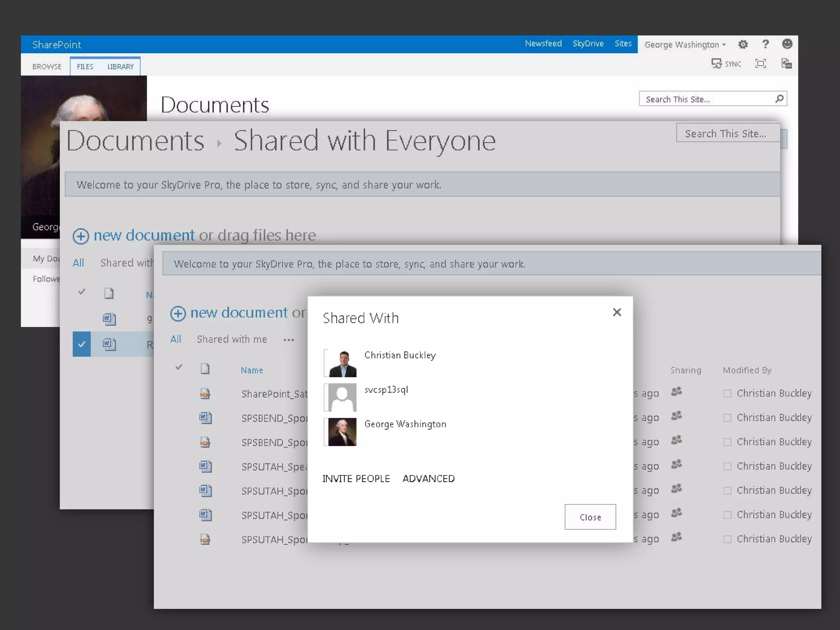Expand the ellipsis views menu
The width and height of the screenshot is (840, 630).
(289, 340)
